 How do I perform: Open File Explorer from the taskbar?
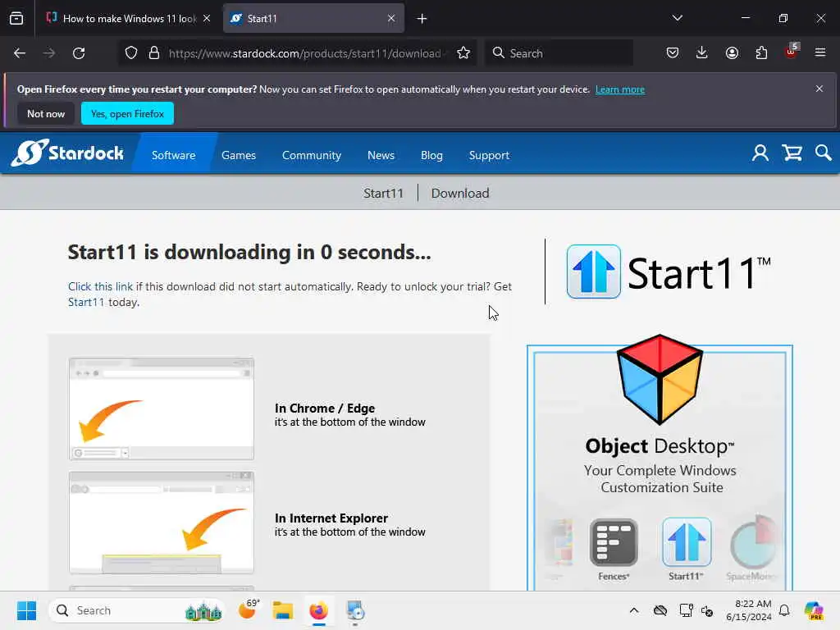(283, 610)
